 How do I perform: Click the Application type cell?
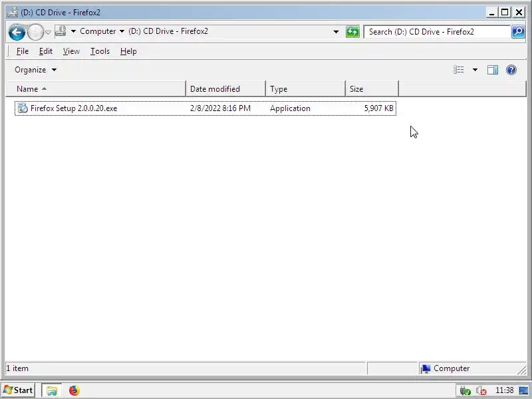click(x=290, y=108)
